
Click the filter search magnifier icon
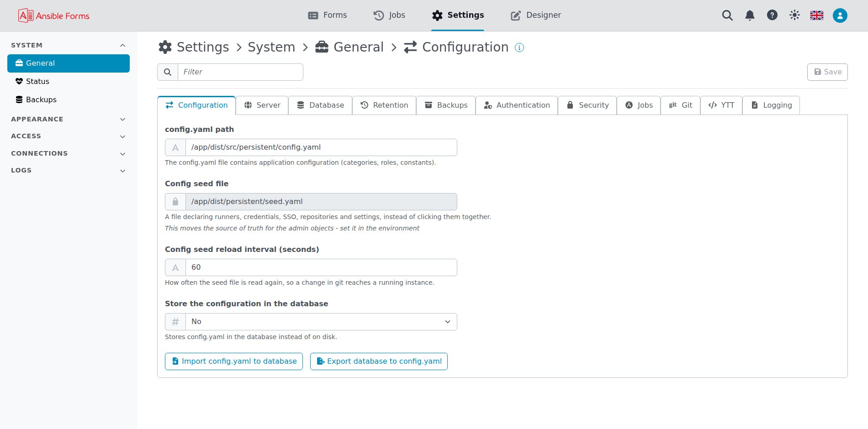(x=168, y=72)
